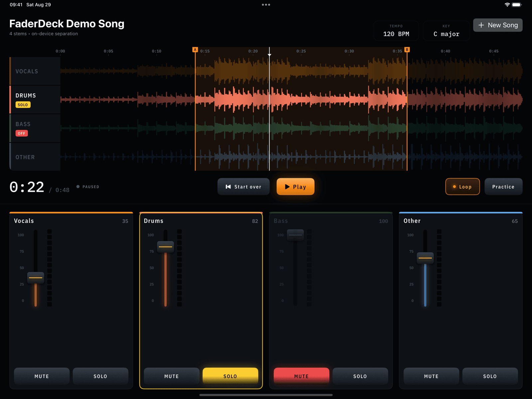Grab the Bass fader handle
Image resolution: width=532 pixels, height=399 pixels.
295,235
